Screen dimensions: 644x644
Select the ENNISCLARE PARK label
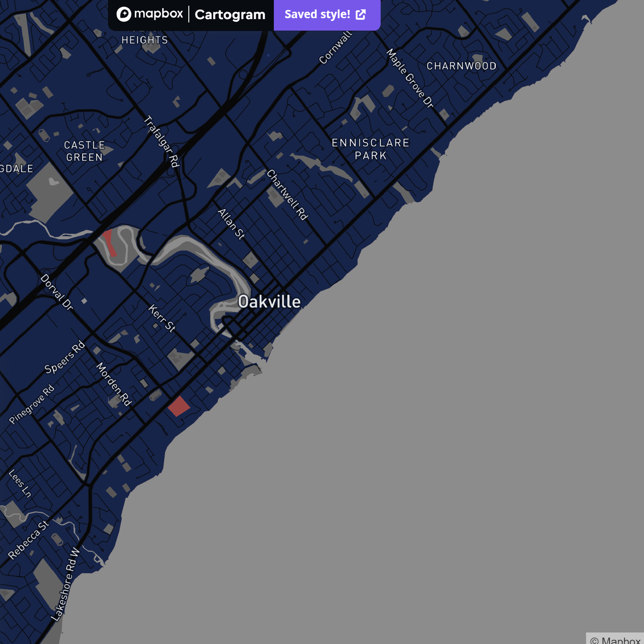coord(370,149)
